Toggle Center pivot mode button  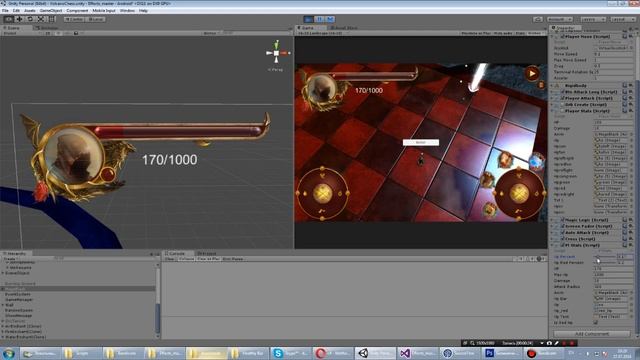[74, 19]
